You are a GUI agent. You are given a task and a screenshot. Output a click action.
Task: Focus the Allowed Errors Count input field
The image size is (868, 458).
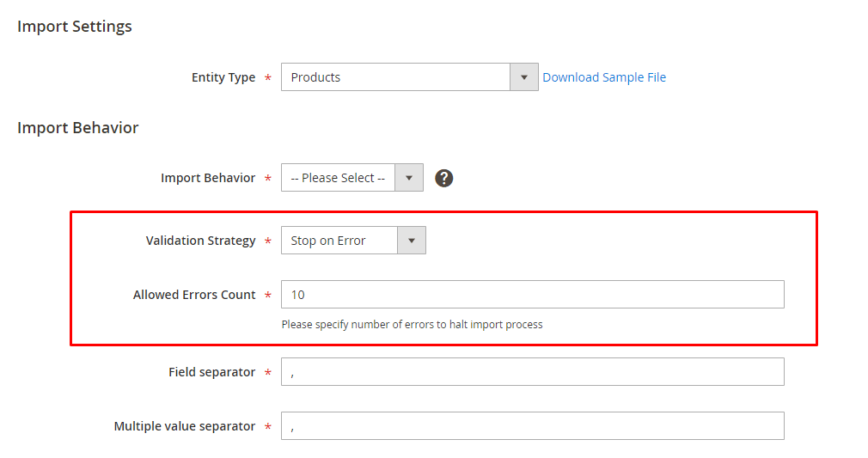coord(532,295)
